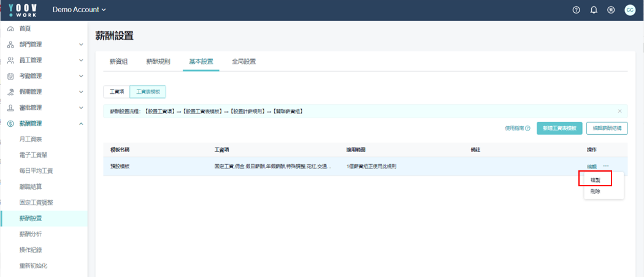Click the YOOV WORK logo

coord(23,10)
